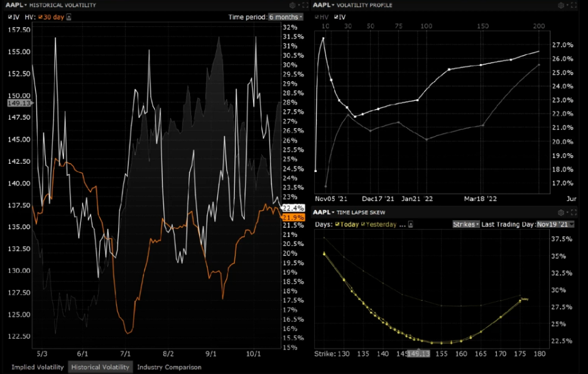
Task: Expand gear menu arrow in Historical Volatility header
Action: [x=298, y=5]
